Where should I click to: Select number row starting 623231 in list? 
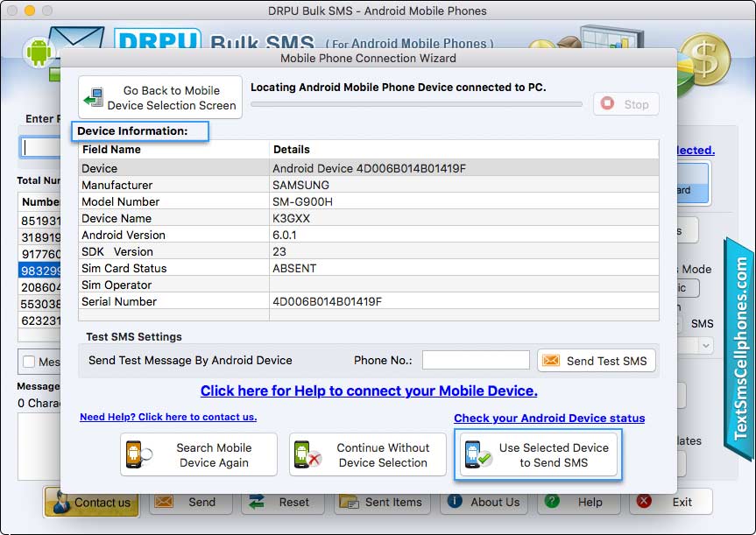click(x=39, y=320)
